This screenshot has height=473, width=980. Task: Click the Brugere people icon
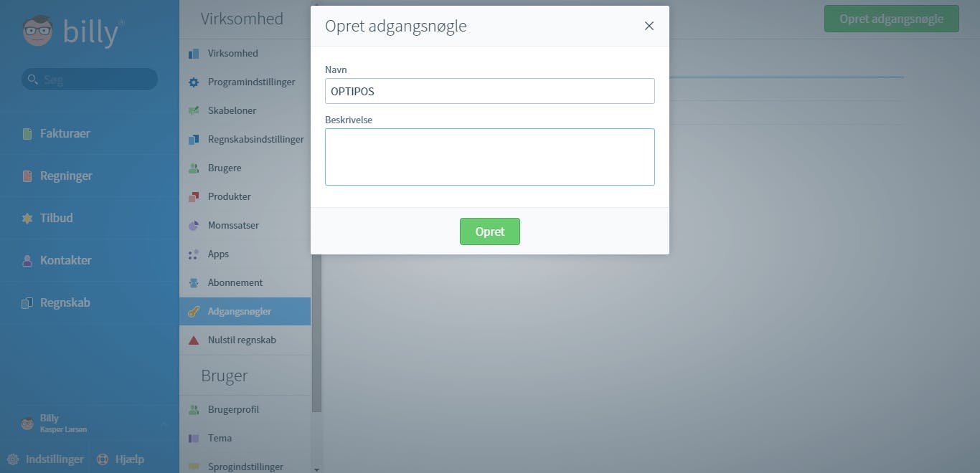coord(194,168)
